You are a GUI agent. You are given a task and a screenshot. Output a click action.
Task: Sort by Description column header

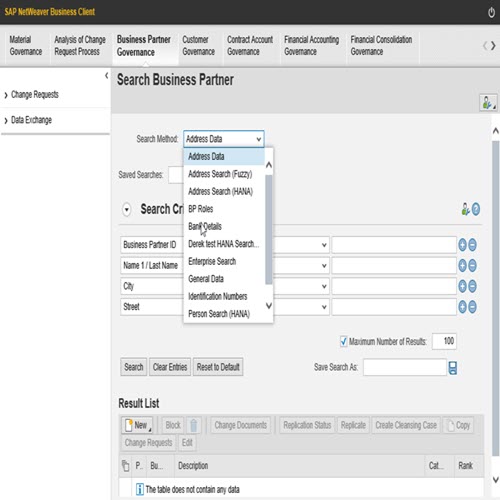coord(193,466)
